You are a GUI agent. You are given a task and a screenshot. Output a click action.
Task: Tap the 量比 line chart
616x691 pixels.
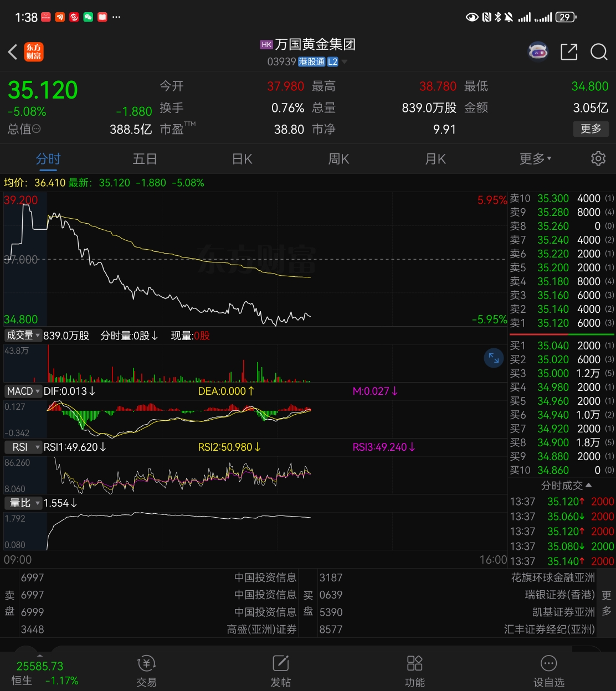coord(255,531)
